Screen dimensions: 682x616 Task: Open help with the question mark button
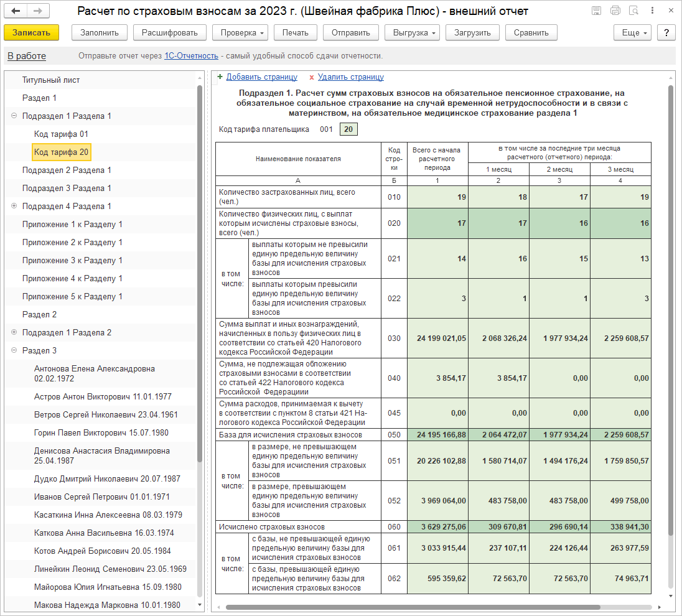[x=666, y=33]
